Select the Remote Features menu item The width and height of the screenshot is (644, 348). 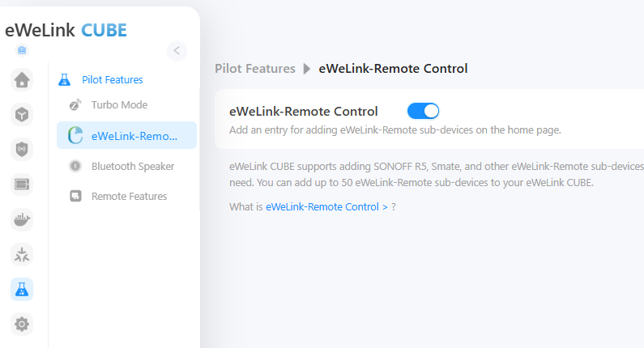(x=129, y=196)
